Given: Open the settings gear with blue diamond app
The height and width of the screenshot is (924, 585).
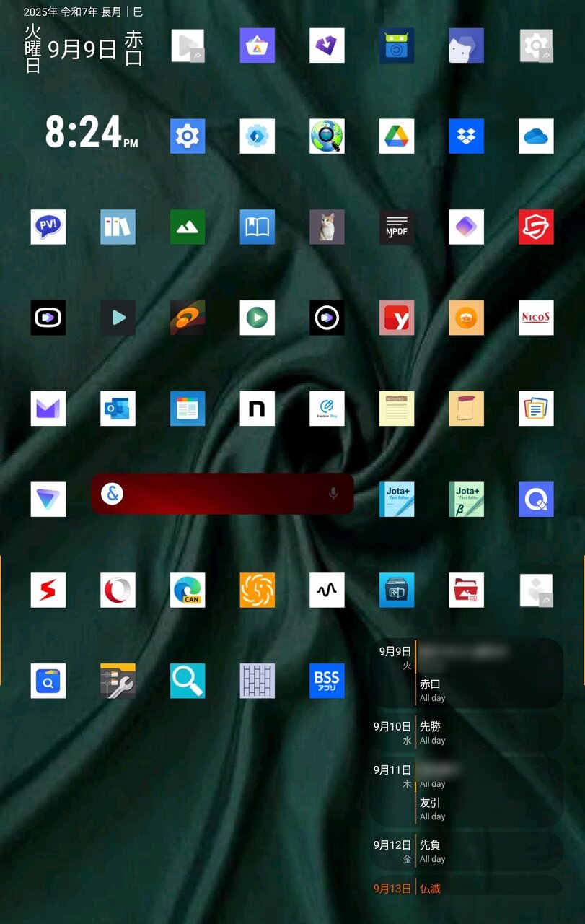Looking at the screenshot, I should click(x=258, y=136).
